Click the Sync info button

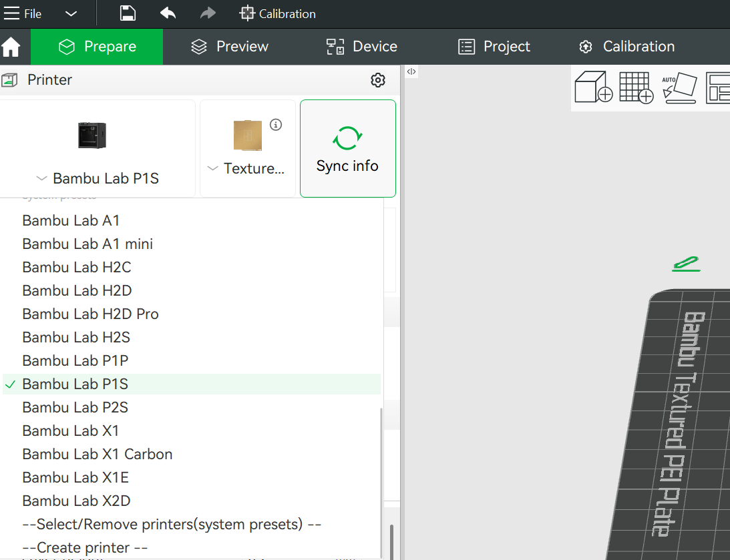click(x=348, y=148)
